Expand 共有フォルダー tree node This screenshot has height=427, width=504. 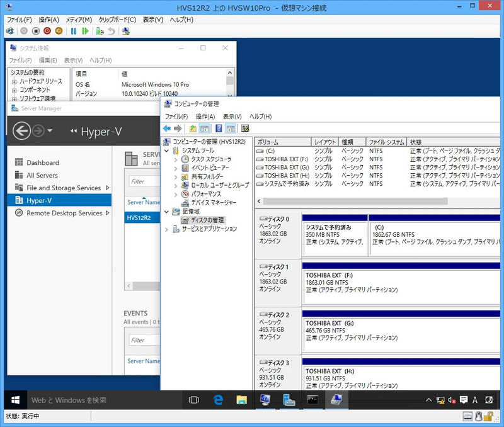(x=176, y=177)
